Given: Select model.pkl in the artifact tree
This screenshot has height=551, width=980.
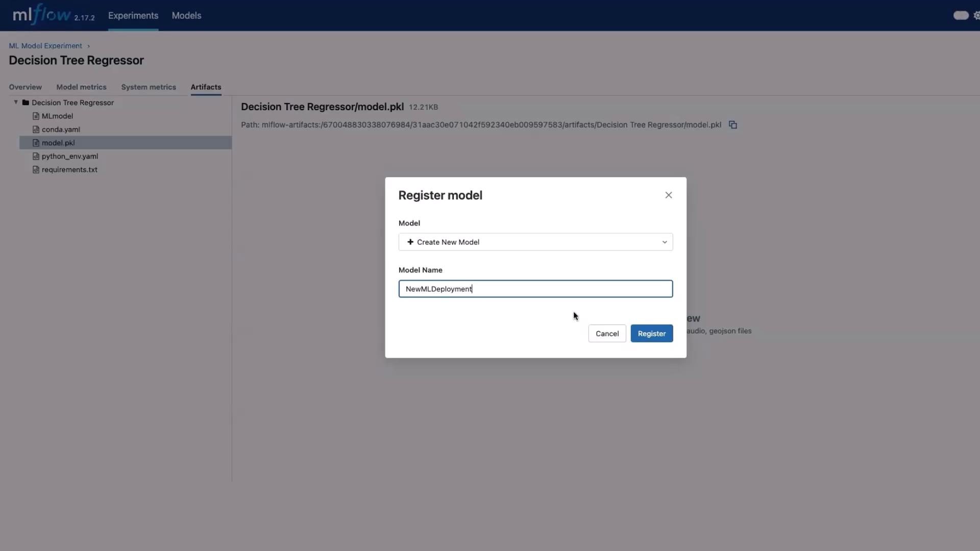Looking at the screenshot, I should tap(58, 143).
